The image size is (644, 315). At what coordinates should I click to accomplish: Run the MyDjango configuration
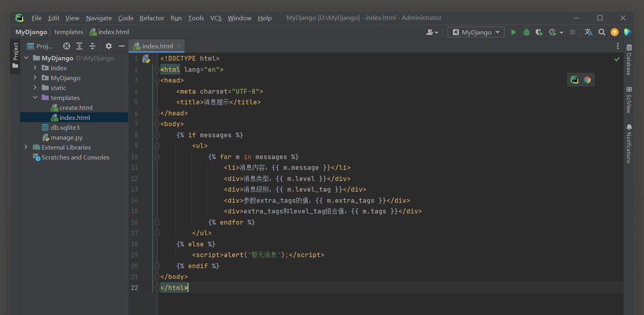(x=513, y=32)
